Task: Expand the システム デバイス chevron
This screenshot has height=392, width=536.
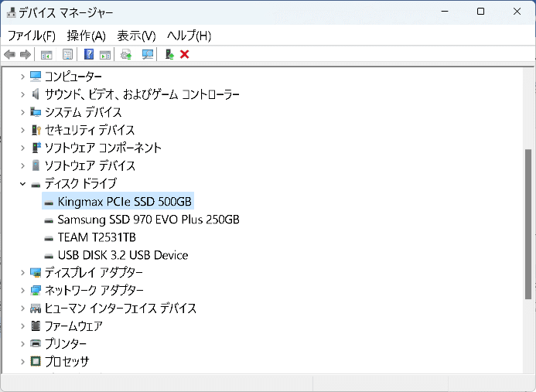Action: (22, 112)
